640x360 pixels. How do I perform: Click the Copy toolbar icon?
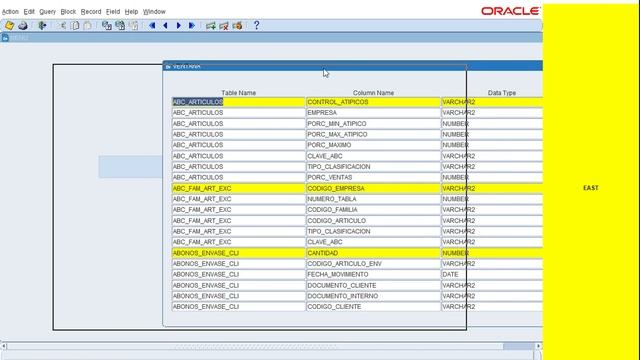pos(75,26)
